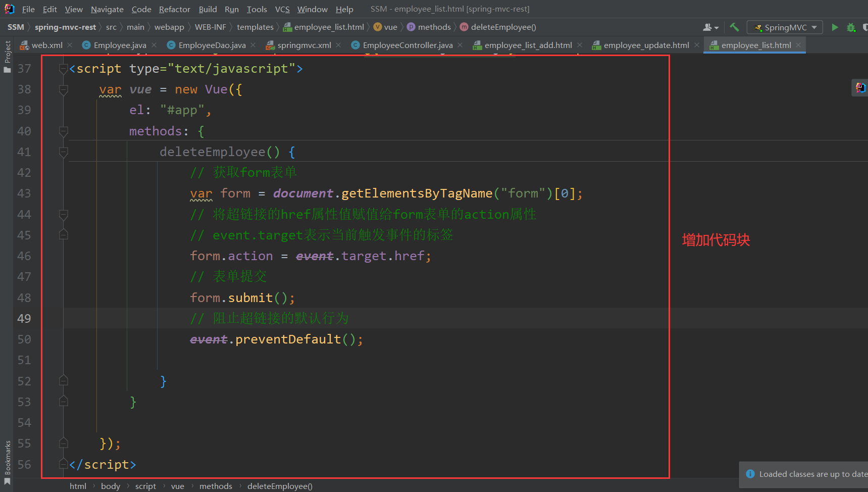
Task: Close the employee_update.html editor tab
Action: point(697,45)
